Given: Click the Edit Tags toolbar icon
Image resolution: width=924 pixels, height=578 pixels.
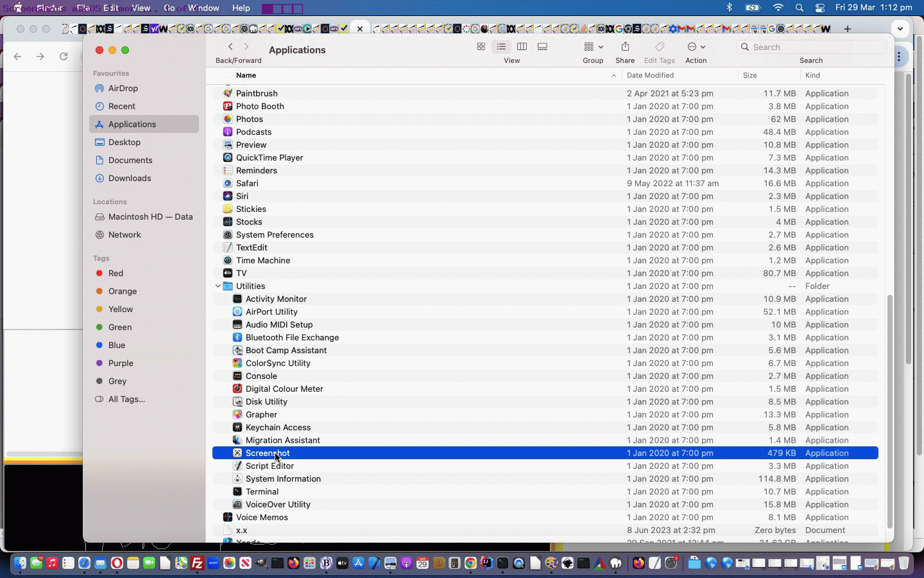Looking at the screenshot, I should pos(659,47).
